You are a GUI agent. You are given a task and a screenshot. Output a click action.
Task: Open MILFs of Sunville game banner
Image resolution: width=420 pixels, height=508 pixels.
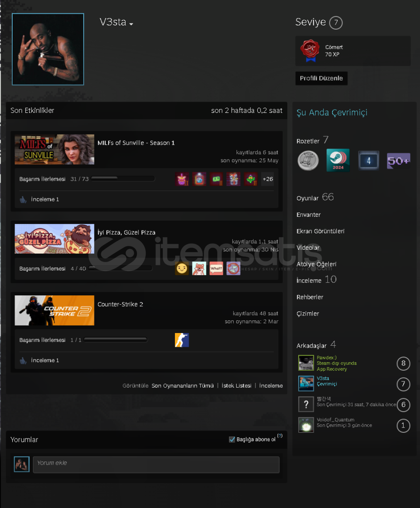pos(55,150)
